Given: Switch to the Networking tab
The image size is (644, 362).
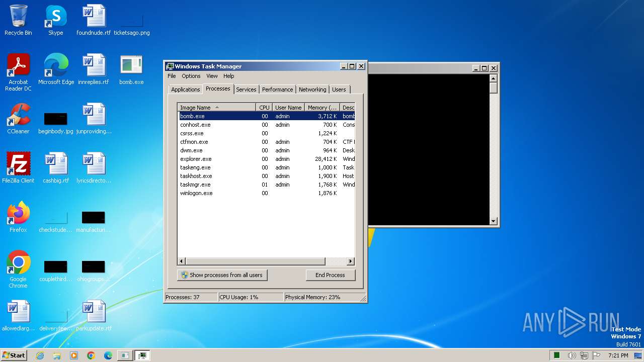Looking at the screenshot, I should (312, 89).
